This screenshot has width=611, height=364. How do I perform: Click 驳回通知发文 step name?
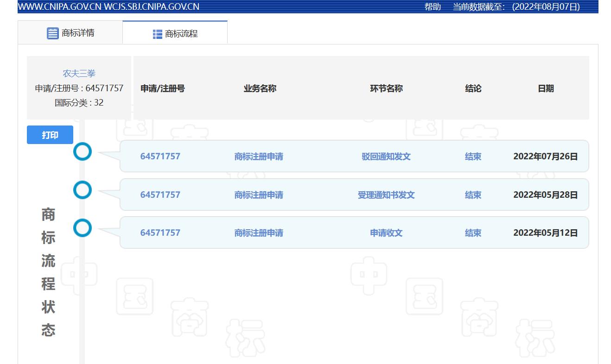pos(386,157)
